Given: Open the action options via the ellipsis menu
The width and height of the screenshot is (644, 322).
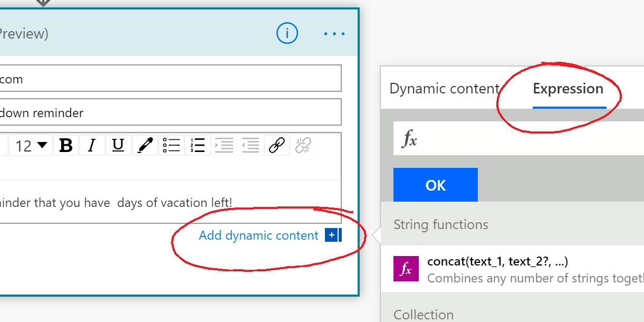Looking at the screenshot, I should click(334, 33).
